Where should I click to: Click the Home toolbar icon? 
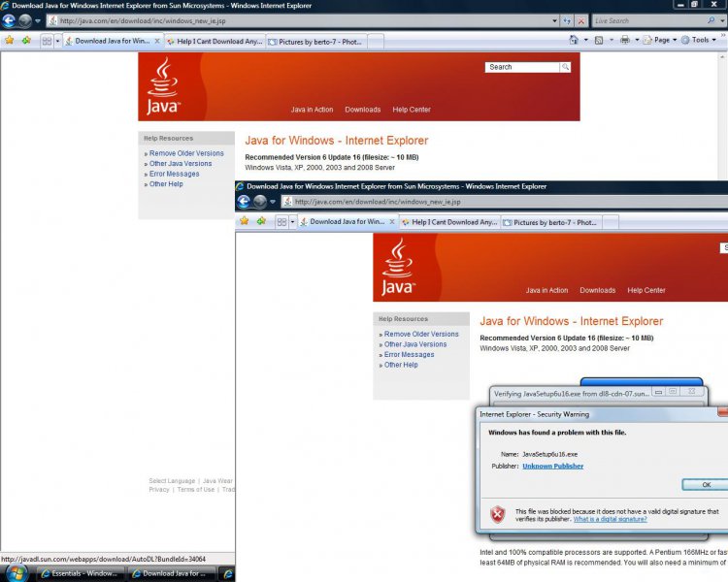[574, 40]
